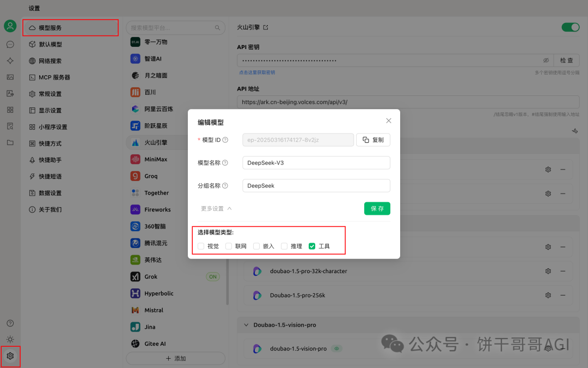Switch theme with the sun icon

pyautogui.click(x=10, y=340)
